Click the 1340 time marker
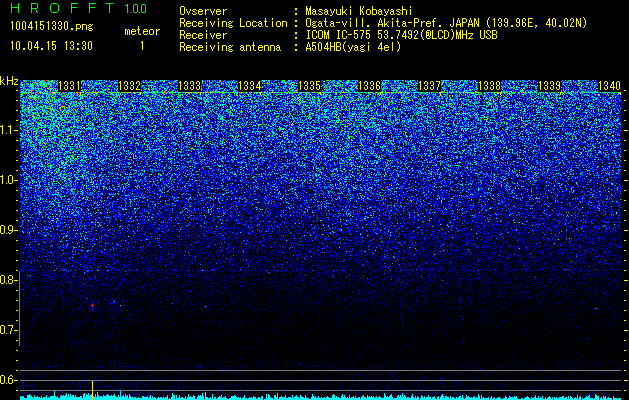629x400 pixels. [x=609, y=86]
